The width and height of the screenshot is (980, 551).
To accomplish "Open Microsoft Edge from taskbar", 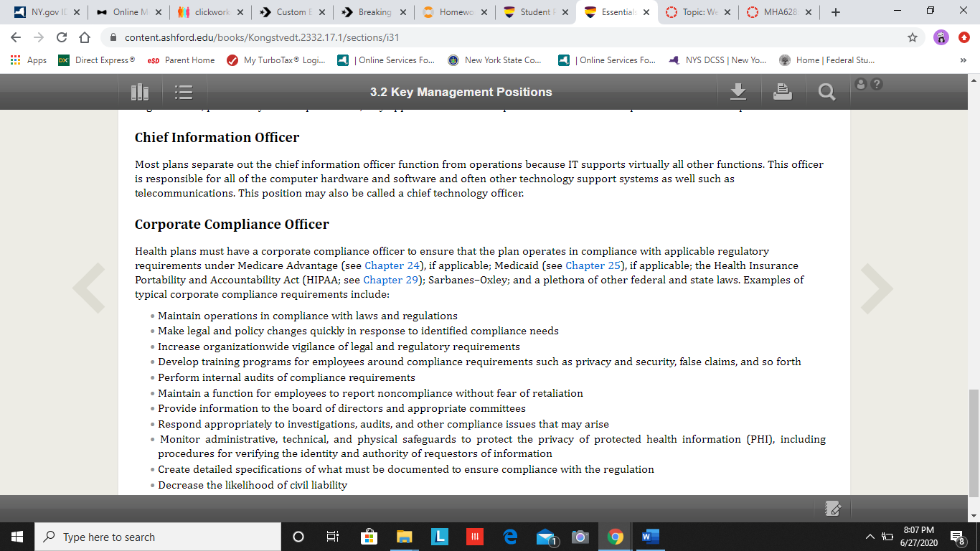I will [510, 537].
